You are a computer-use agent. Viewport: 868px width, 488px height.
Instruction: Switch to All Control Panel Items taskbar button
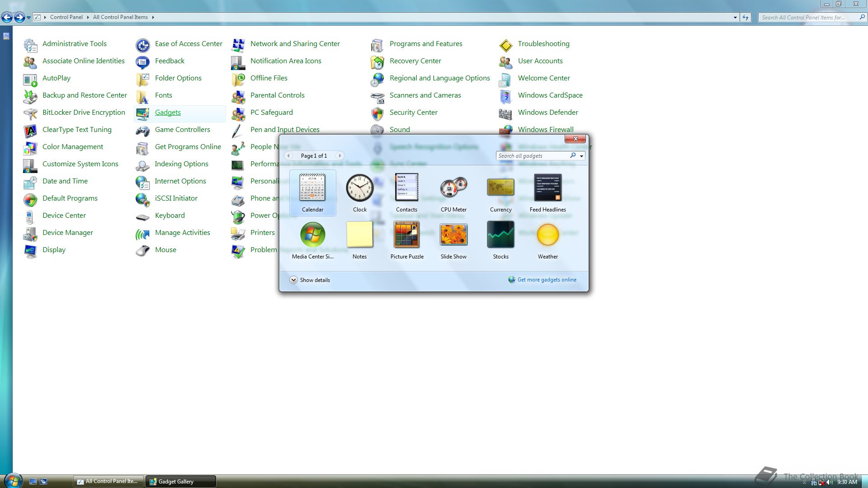pos(108,481)
